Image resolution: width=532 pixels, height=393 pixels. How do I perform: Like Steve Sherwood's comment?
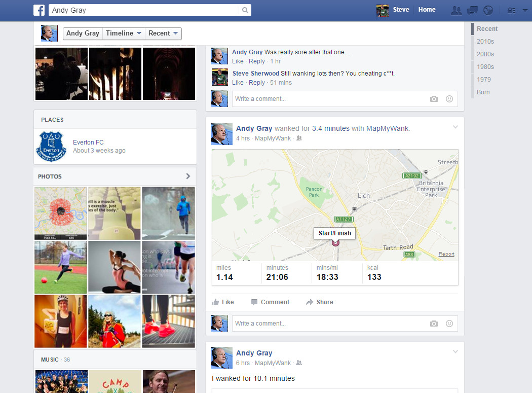pos(238,83)
